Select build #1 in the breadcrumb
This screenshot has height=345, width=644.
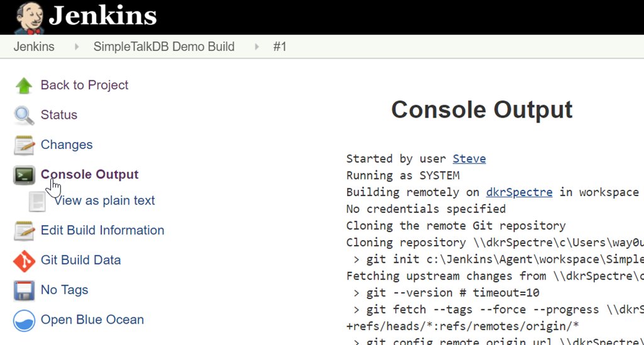point(279,47)
